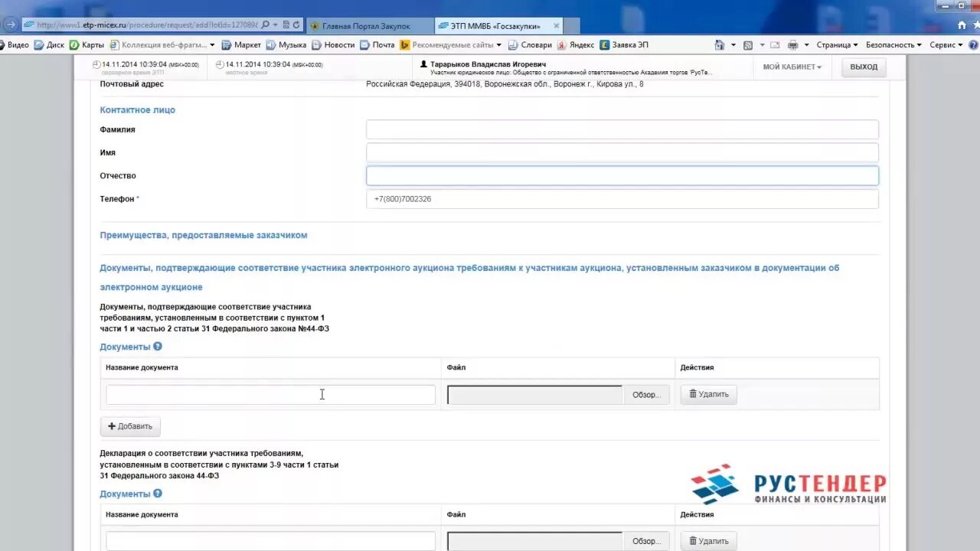Click the RSS feeds icon
The height and width of the screenshot is (551, 980).
coord(748,45)
